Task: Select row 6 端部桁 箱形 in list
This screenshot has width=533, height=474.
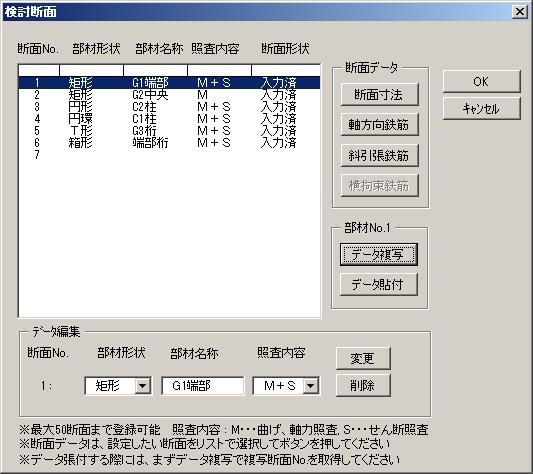Action: click(169, 143)
